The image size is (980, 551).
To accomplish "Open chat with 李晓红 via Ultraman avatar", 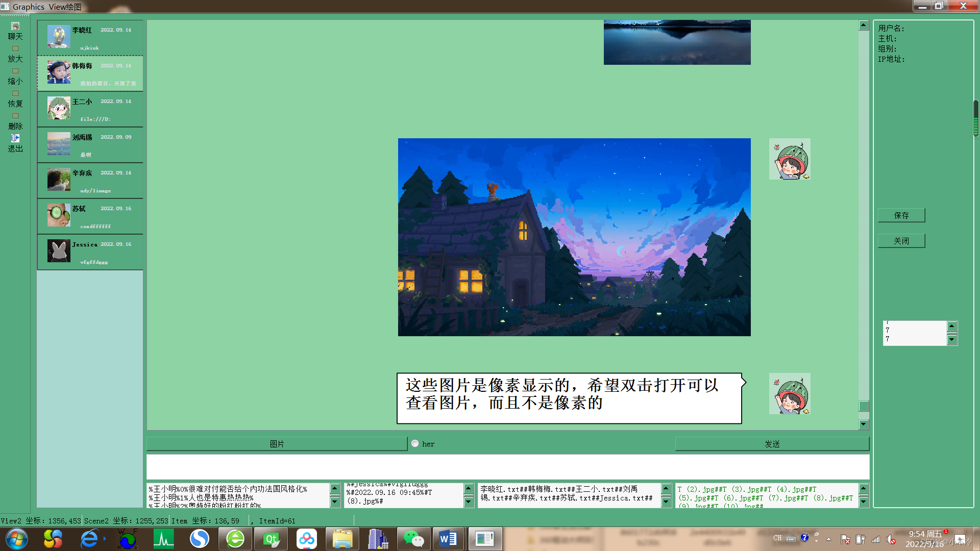I will (x=59, y=37).
